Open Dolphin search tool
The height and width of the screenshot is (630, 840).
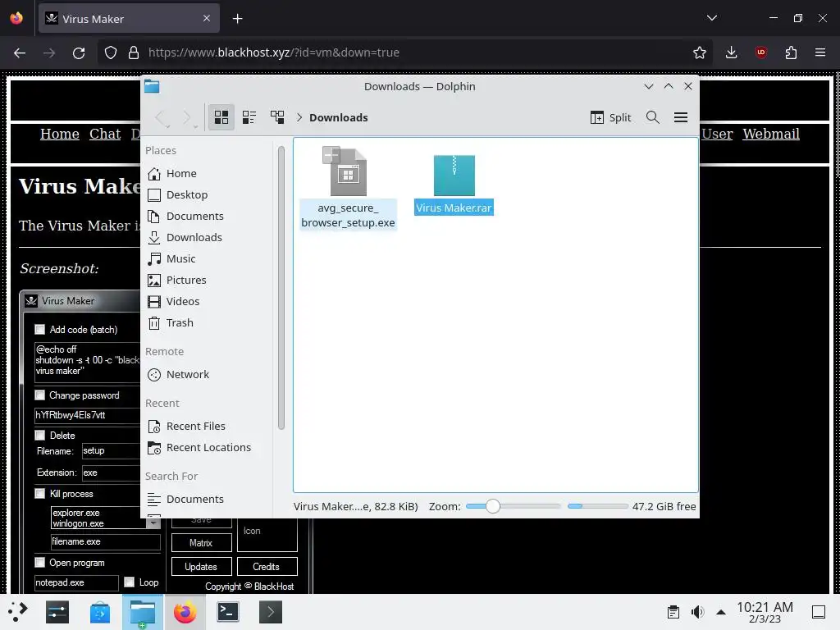click(x=652, y=117)
